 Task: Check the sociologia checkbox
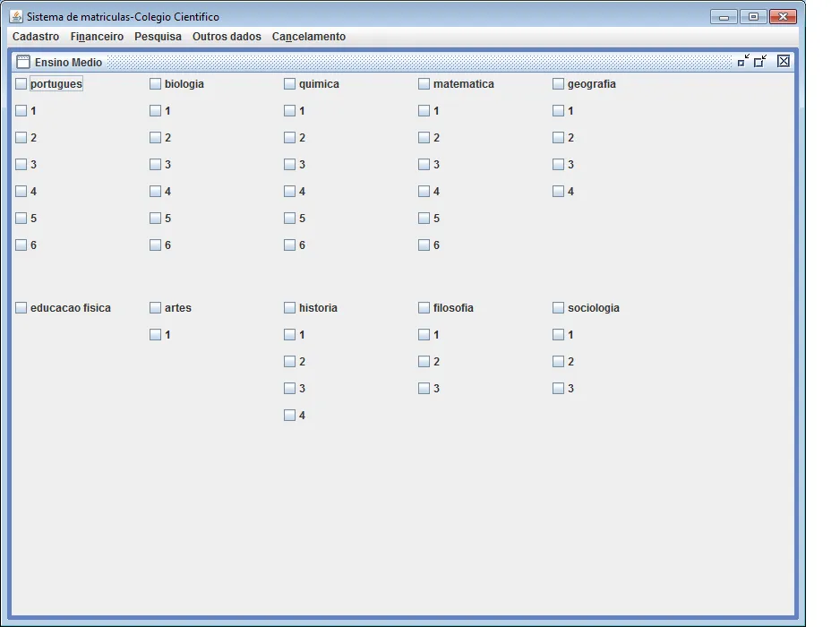tap(558, 307)
